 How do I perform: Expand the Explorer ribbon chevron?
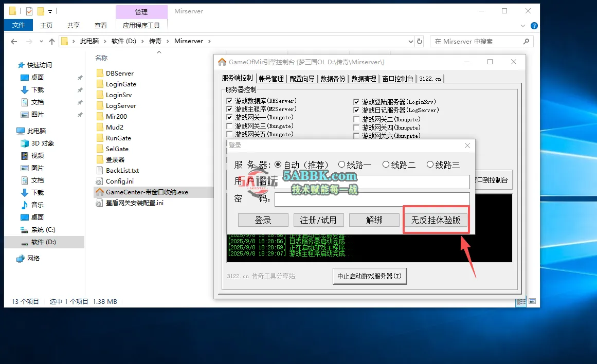(x=523, y=26)
